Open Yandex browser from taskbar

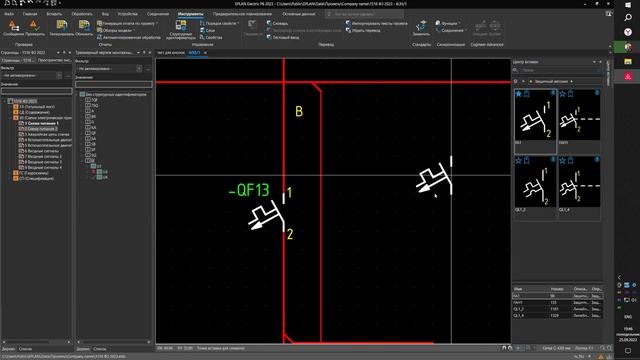click(628, 32)
